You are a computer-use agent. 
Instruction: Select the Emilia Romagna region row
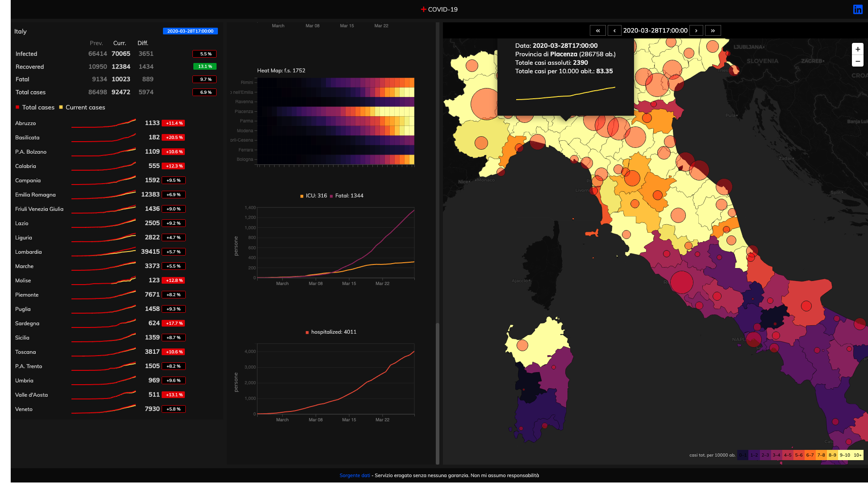pyautogui.click(x=35, y=195)
